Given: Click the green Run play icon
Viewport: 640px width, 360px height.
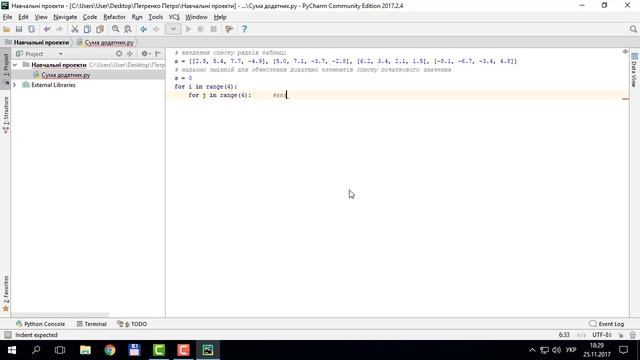Looking at the screenshot, I should click(x=188, y=29).
